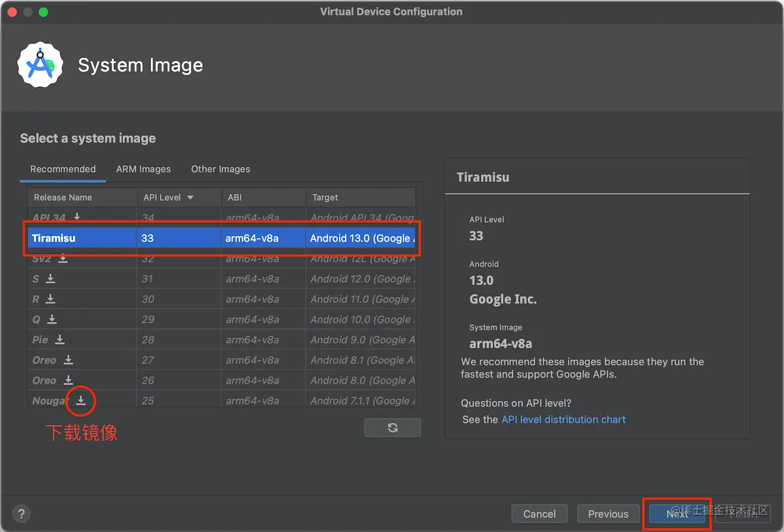Click API level cell 32
Screen dimensions: 784x532
coord(179,258)
